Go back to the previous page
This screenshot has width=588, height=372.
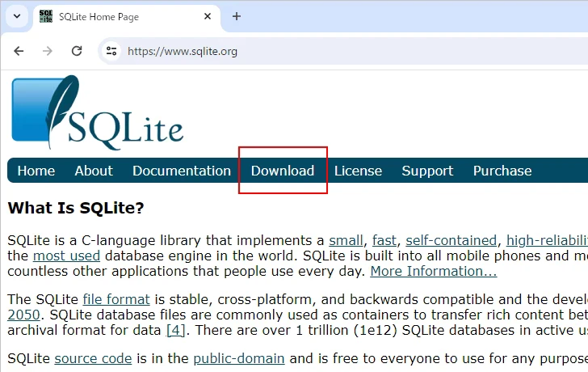point(19,51)
